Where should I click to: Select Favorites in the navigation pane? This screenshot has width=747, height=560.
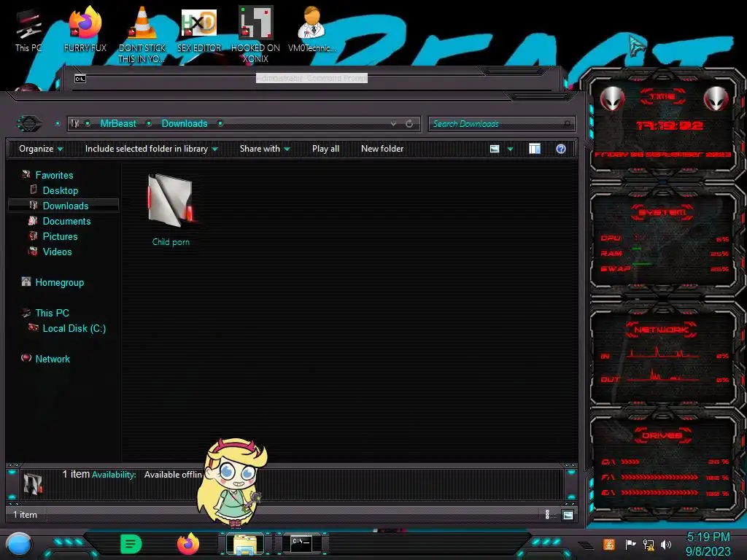coord(54,175)
